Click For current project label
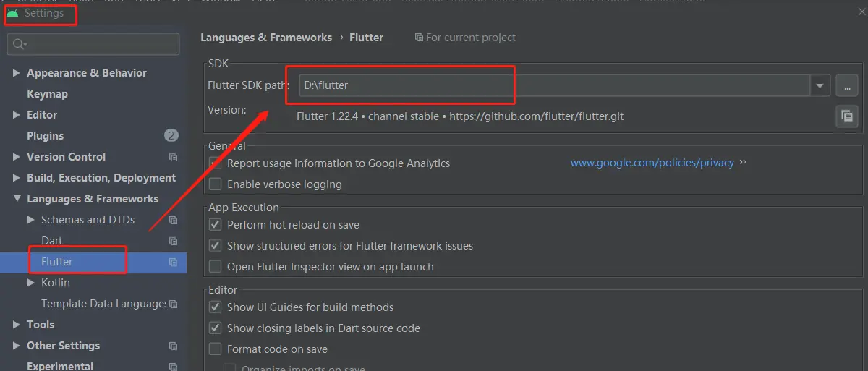The height and width of the screenshot is (371, 868). pyautogui.click(x=471, y=38)
